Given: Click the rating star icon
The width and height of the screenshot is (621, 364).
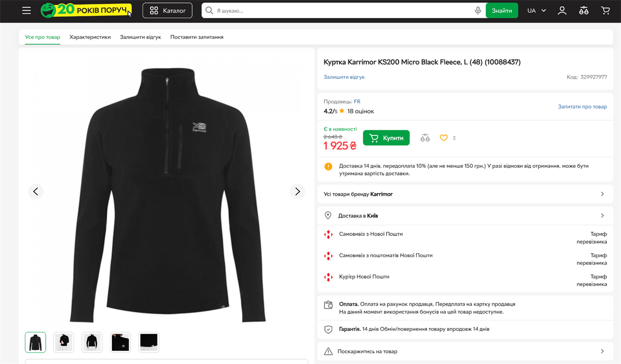Looking at the screenshot, I should click(x=342, y=111).
